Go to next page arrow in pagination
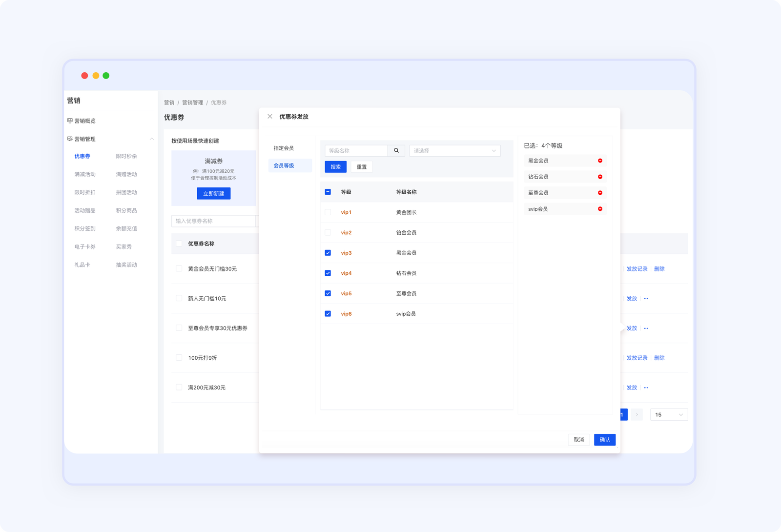 tap(637, 415)
